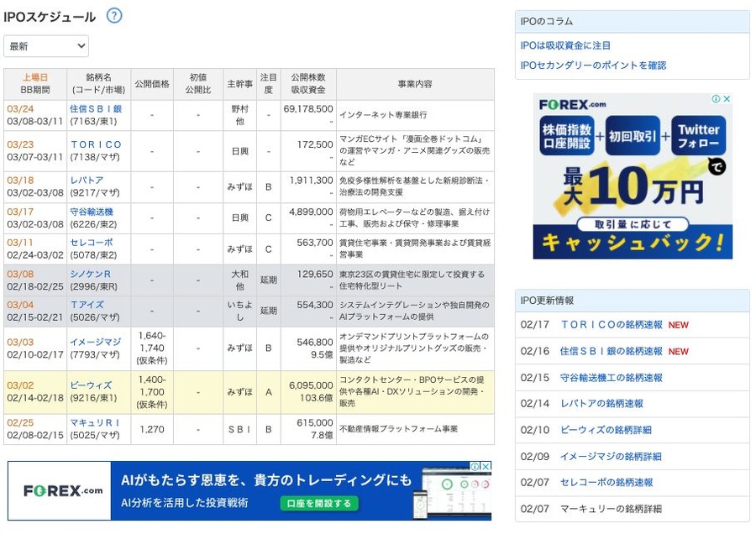Close the bottom FOREX.com banner ad

486,466
